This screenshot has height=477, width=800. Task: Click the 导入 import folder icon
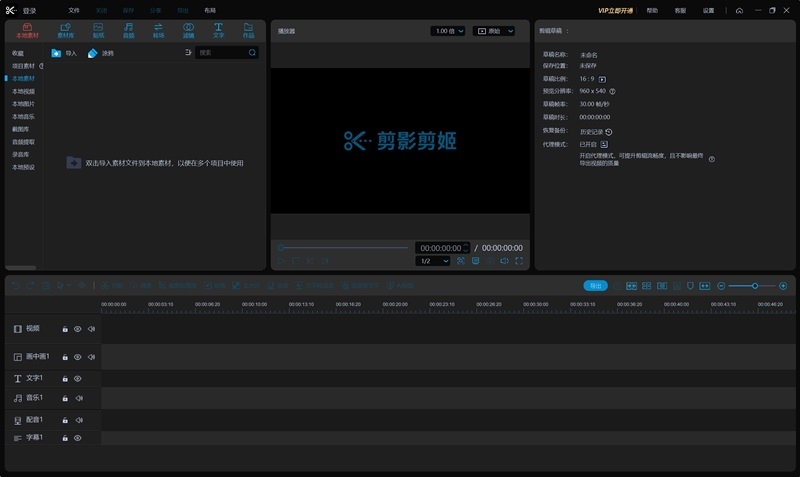pos(56,53)
